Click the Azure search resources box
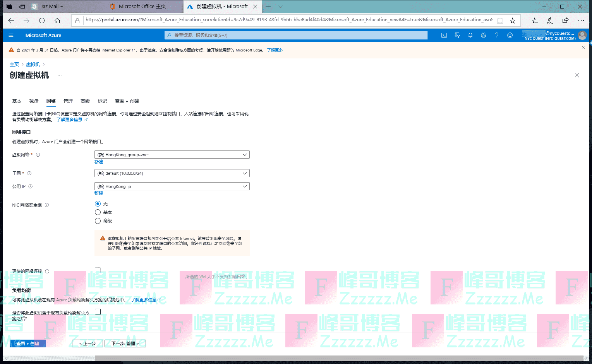Viewport: 592px width, 364px height. (x=296, y=35)
